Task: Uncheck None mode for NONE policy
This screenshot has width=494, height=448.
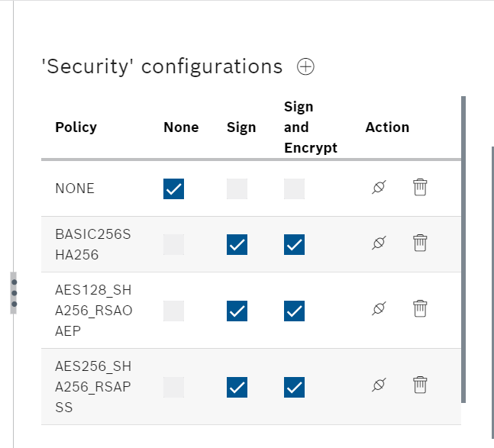Action: [x=173, y=189]
